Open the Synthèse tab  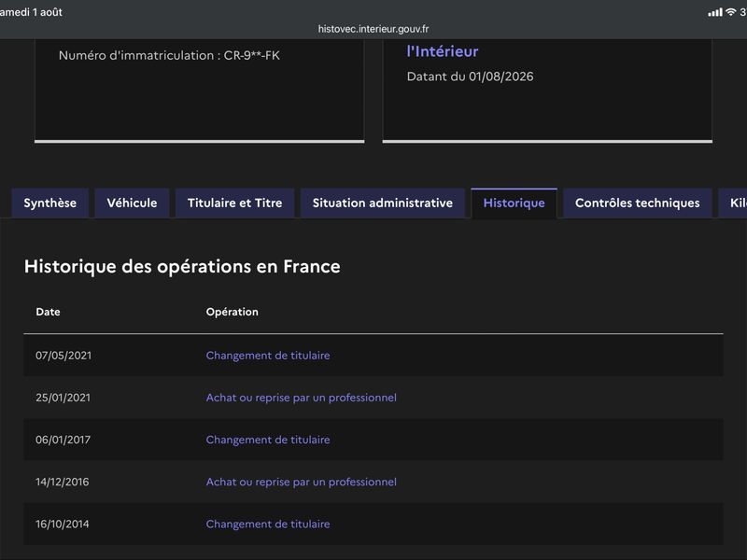tap(50, 203)
